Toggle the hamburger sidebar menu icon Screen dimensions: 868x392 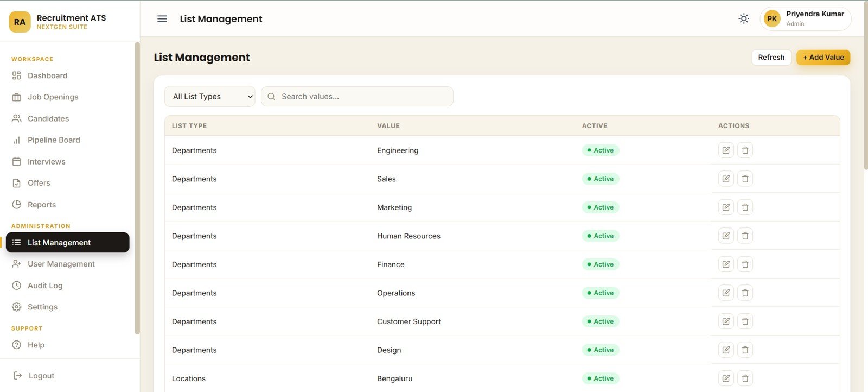[162, 19]
